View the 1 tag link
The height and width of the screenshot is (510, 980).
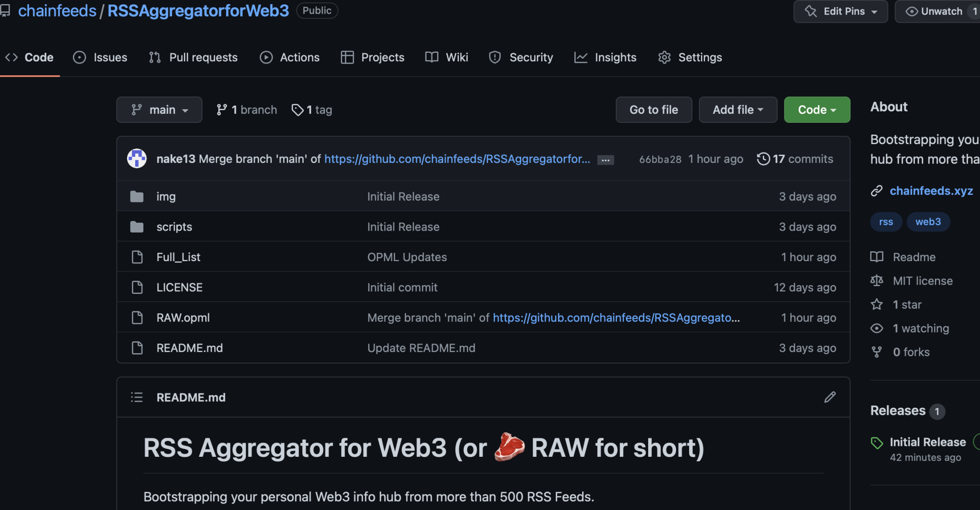pos(312,110)
